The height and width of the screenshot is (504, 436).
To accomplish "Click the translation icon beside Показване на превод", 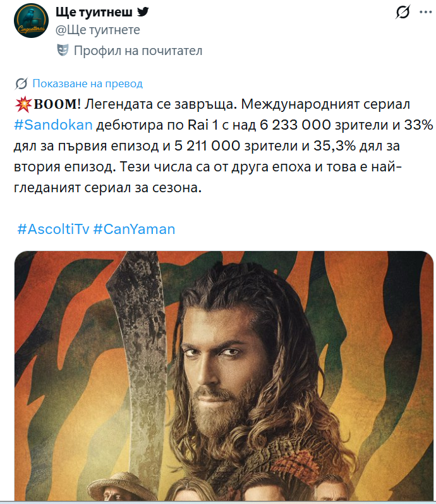I will [x=21, y=83].
